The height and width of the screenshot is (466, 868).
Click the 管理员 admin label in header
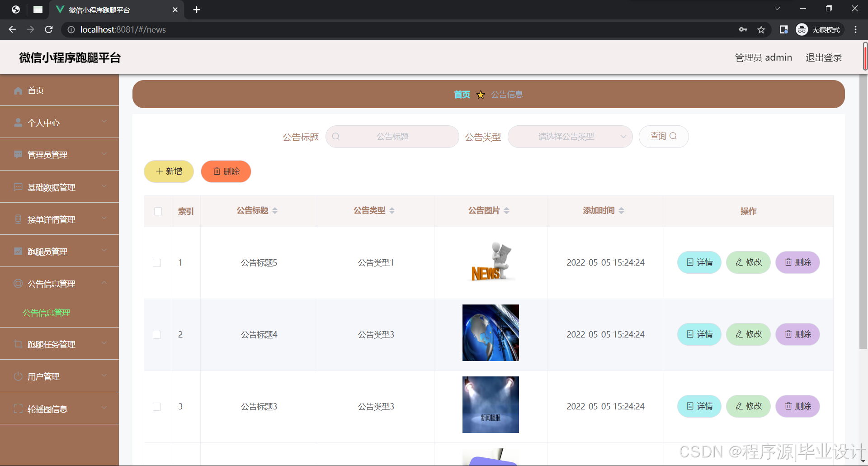(763, 57)
